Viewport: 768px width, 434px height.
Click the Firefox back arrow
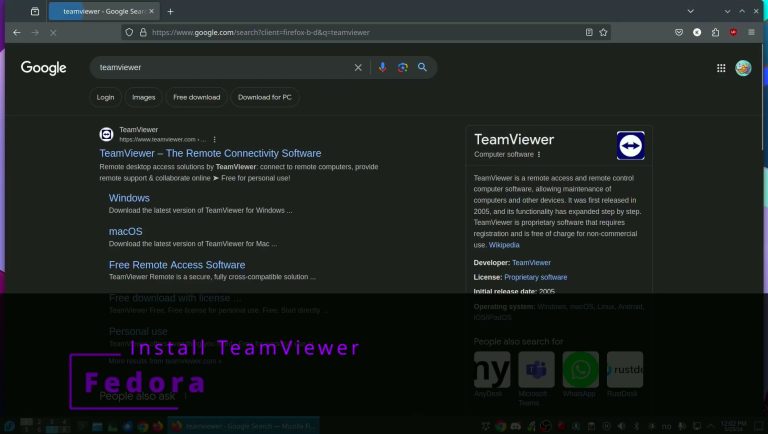point(17,32)
